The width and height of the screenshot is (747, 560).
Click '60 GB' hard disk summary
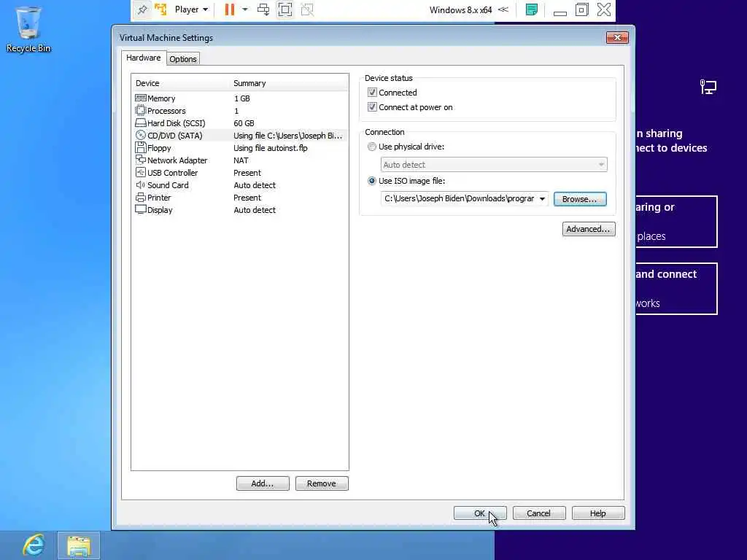(x=244, y=123)
